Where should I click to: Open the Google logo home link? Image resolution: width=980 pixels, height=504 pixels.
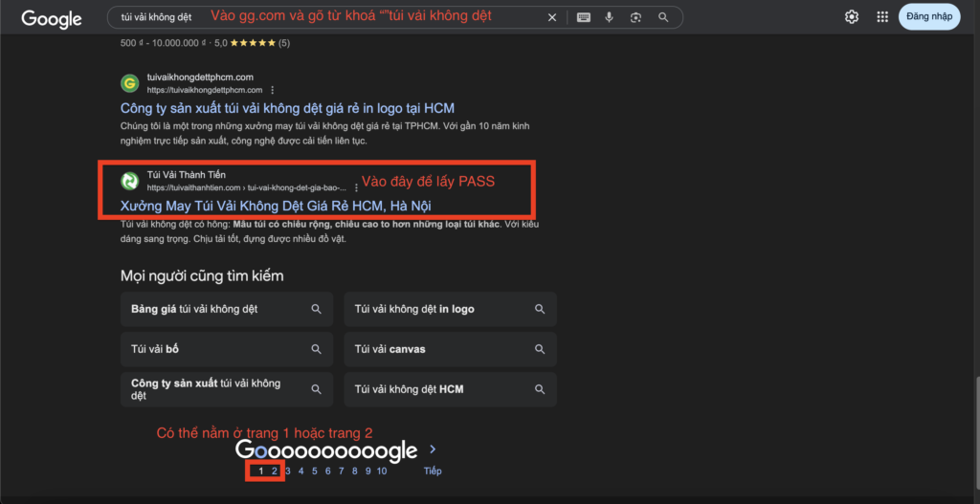click(x=52, y=18)
